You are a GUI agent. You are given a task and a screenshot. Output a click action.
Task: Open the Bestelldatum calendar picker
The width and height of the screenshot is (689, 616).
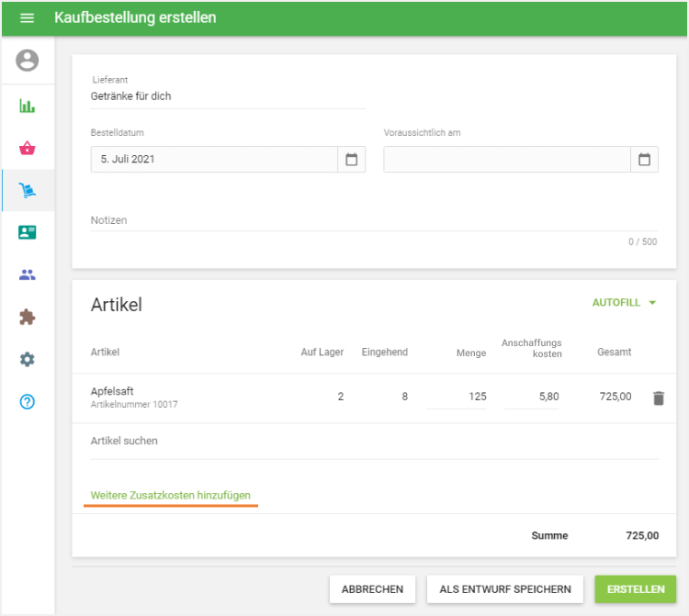[351, 160]
